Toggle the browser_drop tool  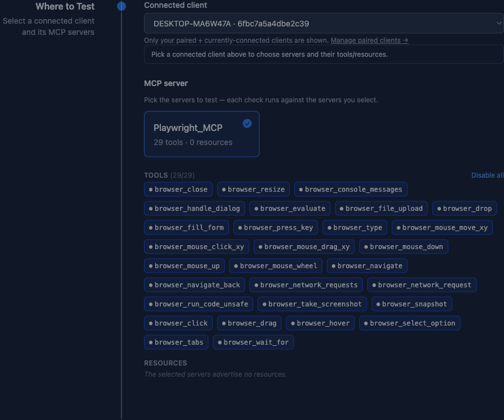465,208
